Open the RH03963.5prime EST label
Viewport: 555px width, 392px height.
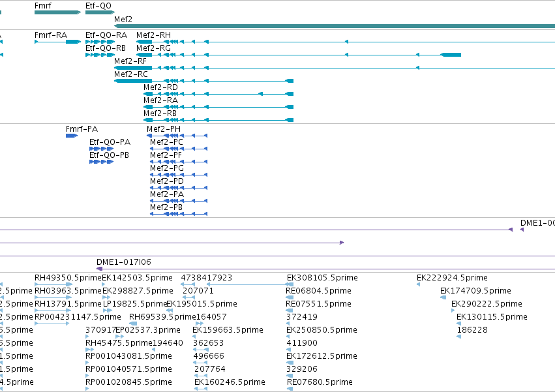68,291
